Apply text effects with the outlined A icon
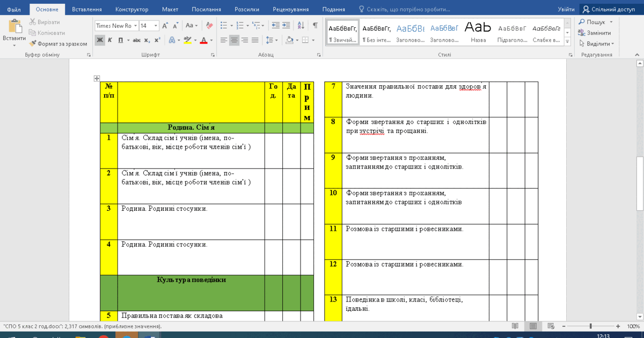The image size is (644, 338). (172, 40)
